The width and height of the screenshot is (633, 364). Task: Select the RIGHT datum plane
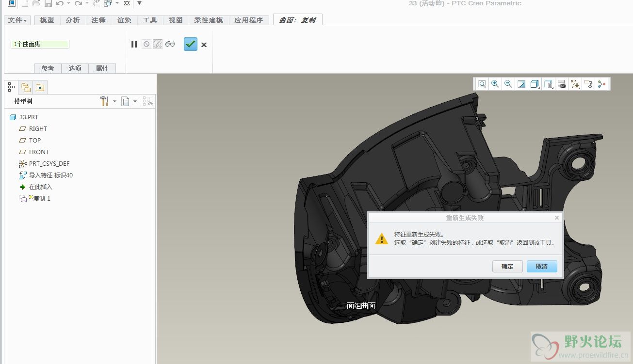pos(33,129)
